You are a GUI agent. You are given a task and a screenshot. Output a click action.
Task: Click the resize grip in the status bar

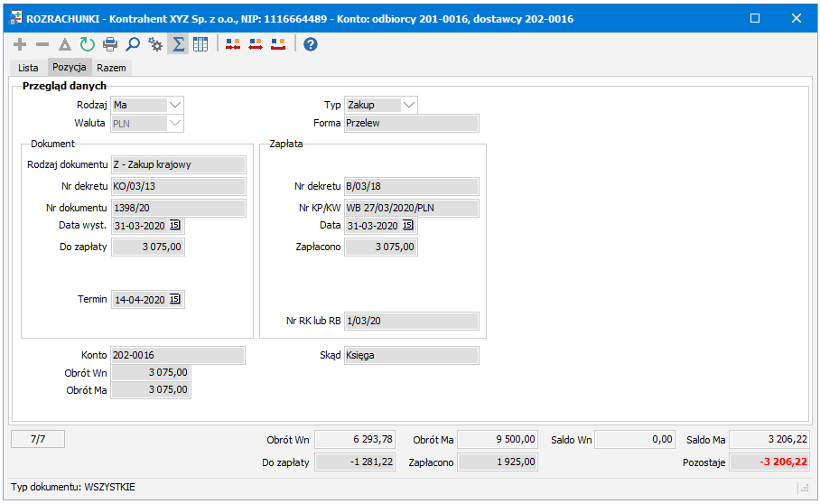tap(805, 489)
